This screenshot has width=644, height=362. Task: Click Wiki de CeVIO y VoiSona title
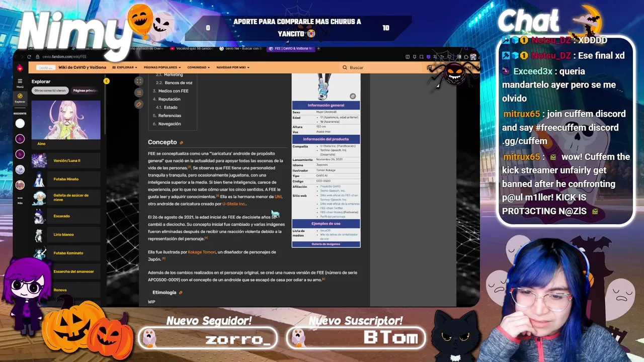pos(83,67)
